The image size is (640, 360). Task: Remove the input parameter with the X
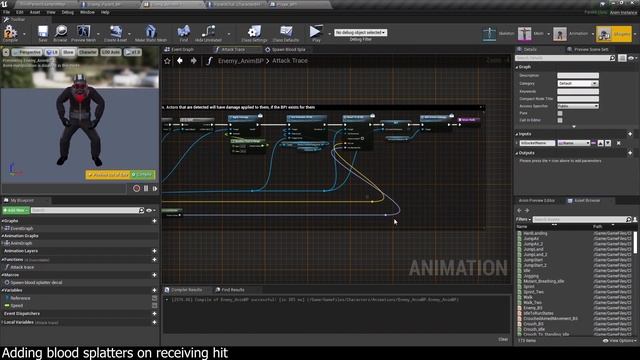click(x=619, y=143)
